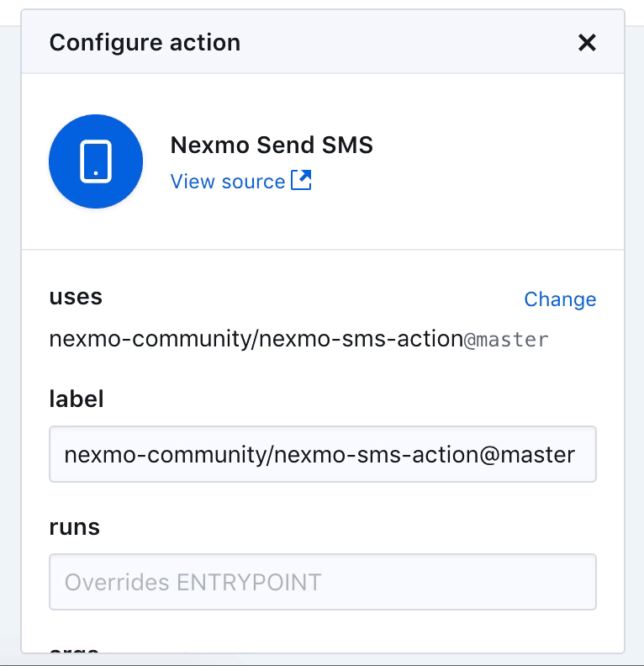
Task: Click blank area beside Nexmo Send SMS
Action: coord(488,161)
